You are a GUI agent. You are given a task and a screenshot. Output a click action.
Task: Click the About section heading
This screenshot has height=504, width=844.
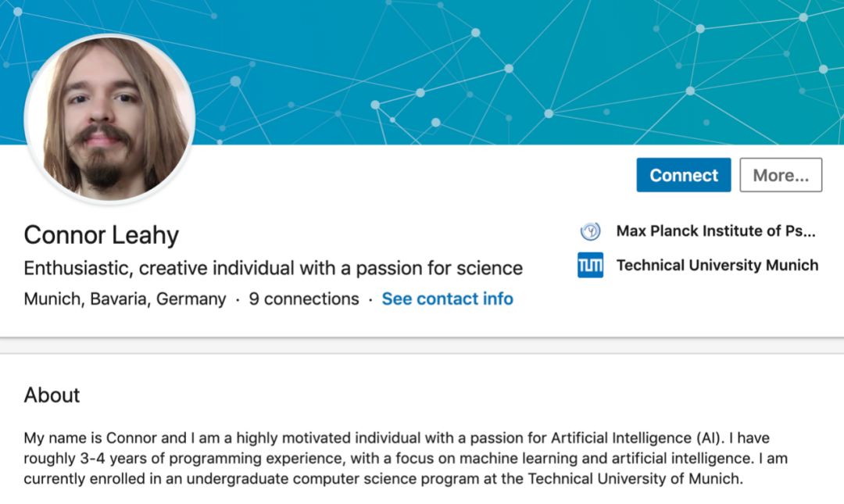point(52,395)
